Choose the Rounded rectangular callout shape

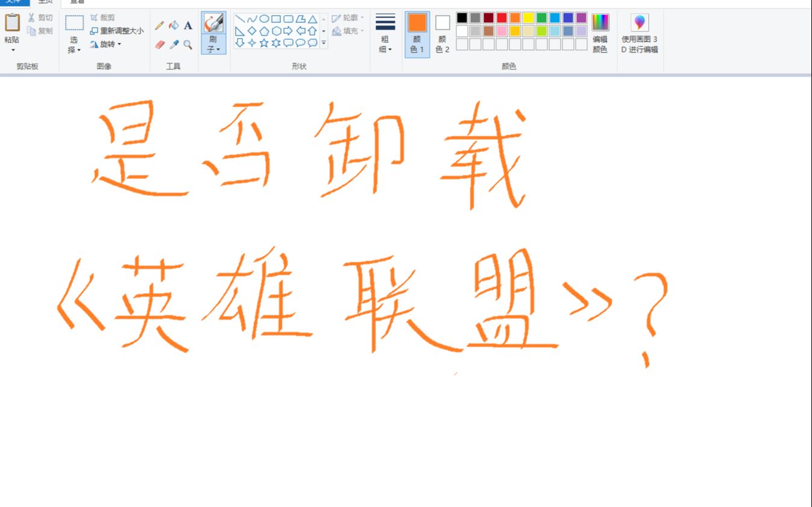[288, 43]
